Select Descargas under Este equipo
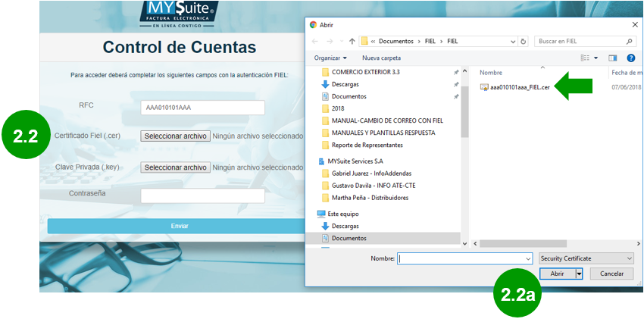 click(345, 227)
